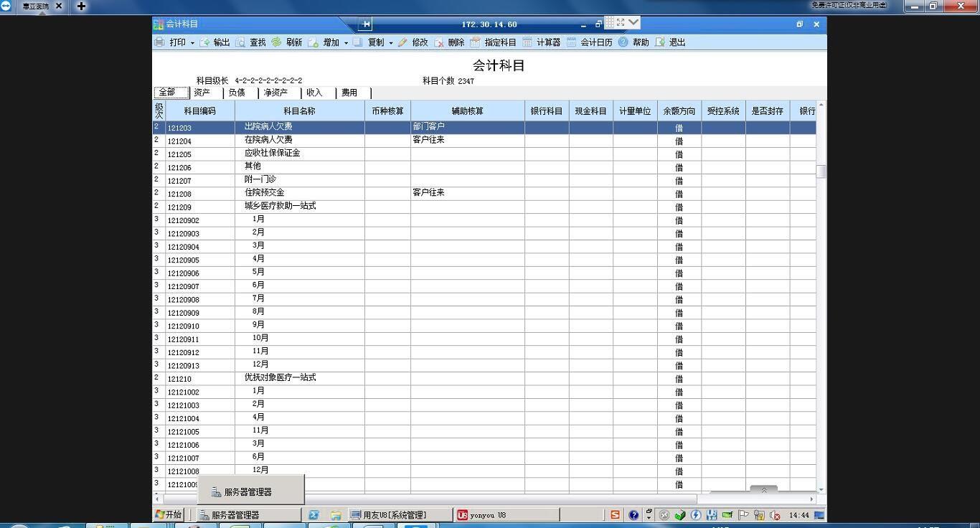Image resolution: width=980 pixels, height=528 pixels.
Task: Select row 应收社保保证金
Action: tap(484, 154)
